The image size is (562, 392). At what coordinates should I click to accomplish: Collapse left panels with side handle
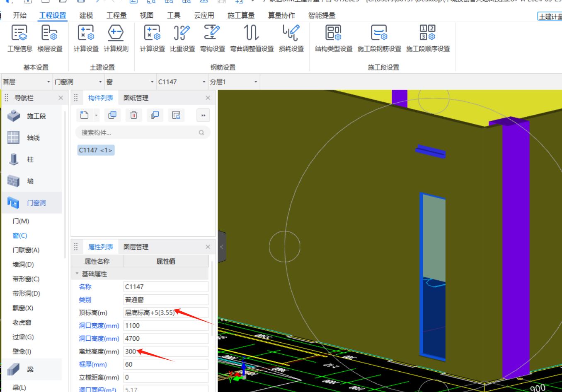pyautogui.click(x=222, y=247)
